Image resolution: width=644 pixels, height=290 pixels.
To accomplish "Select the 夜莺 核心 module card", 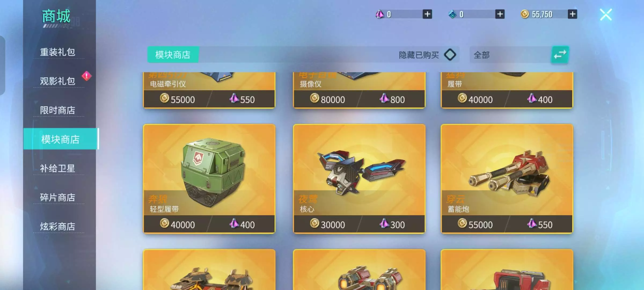I will [359, 179].
